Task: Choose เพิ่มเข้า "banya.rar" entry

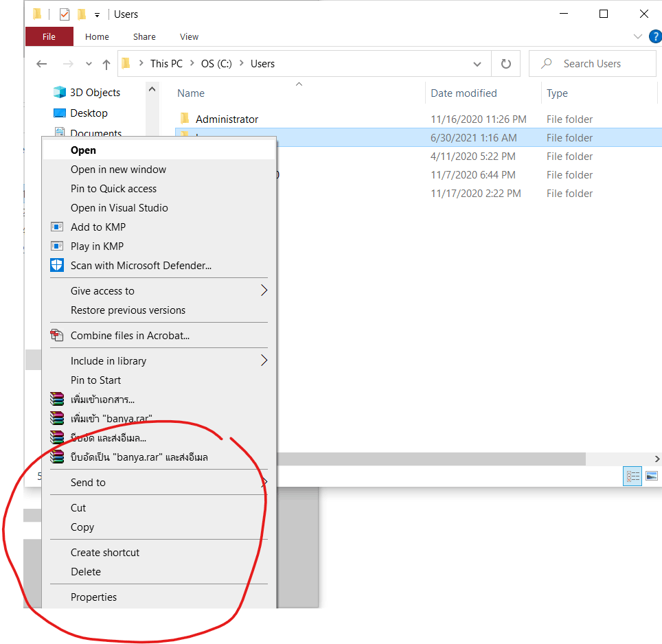Action: (x=159, y=419)
